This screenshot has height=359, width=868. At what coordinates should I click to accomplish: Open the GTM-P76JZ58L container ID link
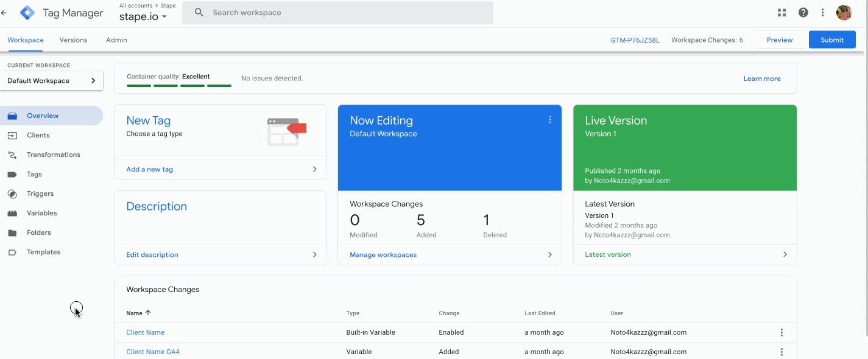tap(635, 40)
